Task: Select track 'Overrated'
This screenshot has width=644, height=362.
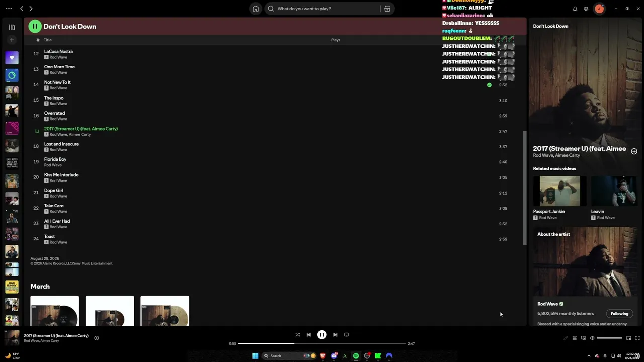Action: coord(54,113)
